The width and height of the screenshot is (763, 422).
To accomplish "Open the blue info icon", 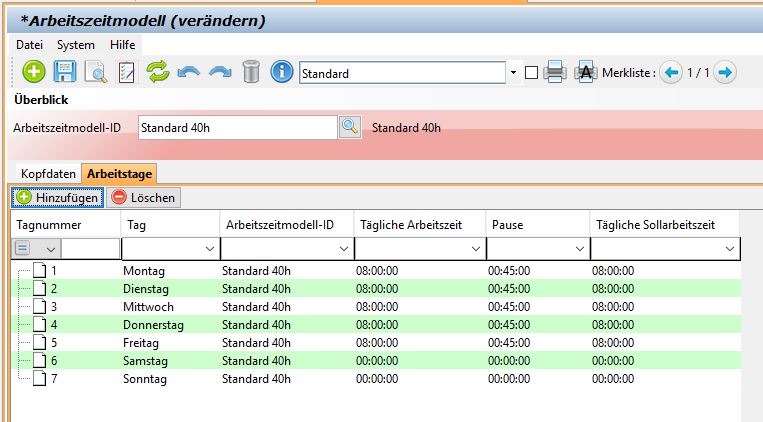I will pos(282,72).
